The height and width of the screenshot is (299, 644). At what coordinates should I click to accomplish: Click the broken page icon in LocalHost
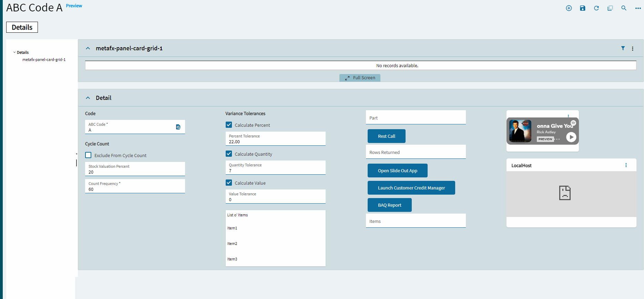pos(565,193)
